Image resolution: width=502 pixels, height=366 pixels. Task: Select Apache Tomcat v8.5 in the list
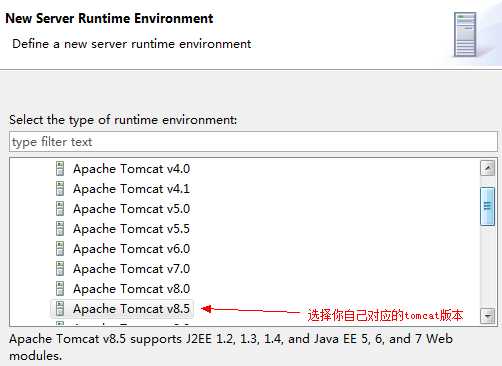click(x=131, y=309)
